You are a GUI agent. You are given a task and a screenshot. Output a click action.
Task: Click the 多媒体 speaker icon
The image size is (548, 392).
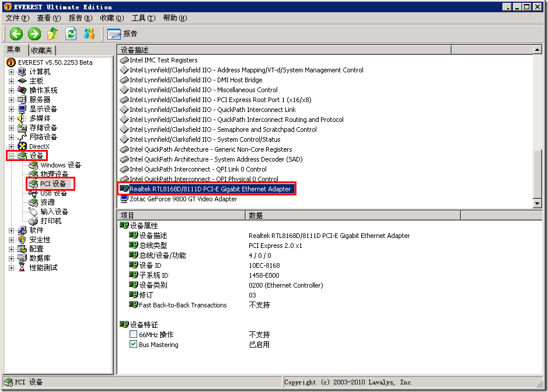(22, 118)
